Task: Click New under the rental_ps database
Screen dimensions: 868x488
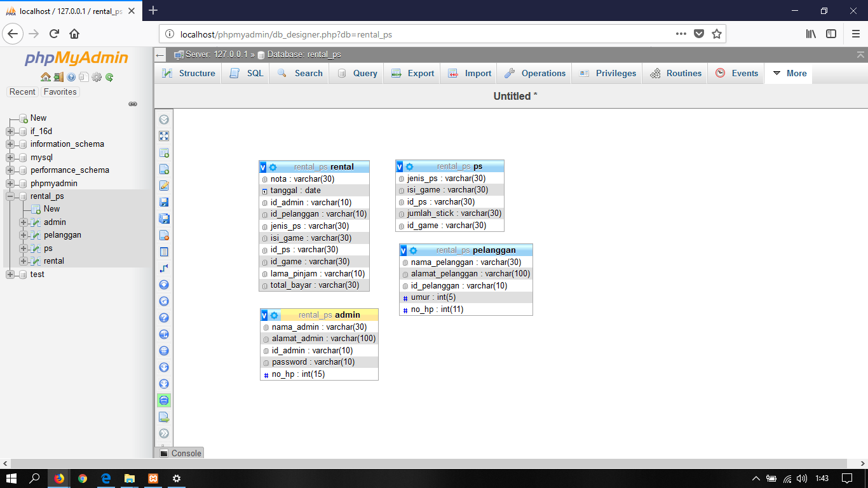Action: (x=51, y=208)
